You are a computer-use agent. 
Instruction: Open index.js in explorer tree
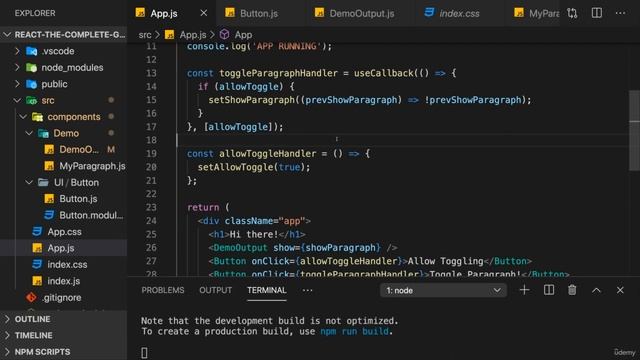pos(63,281)
